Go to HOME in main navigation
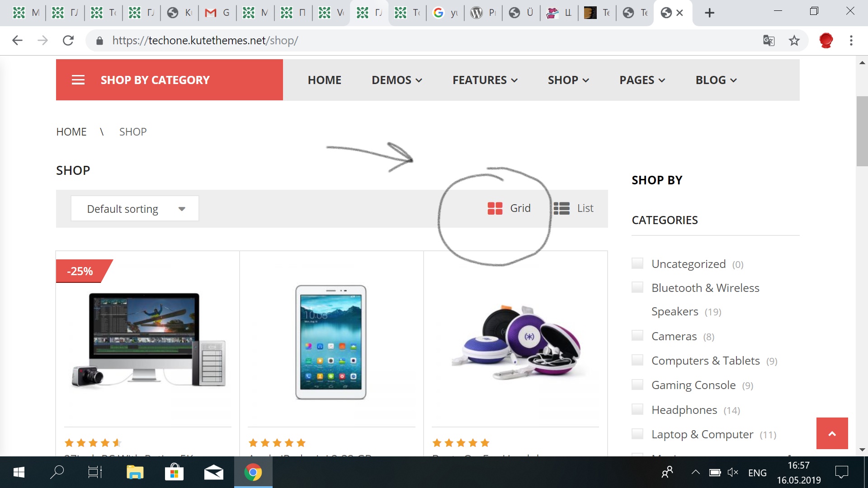Viewport: 868px width, 488px height. coord(325,80)
